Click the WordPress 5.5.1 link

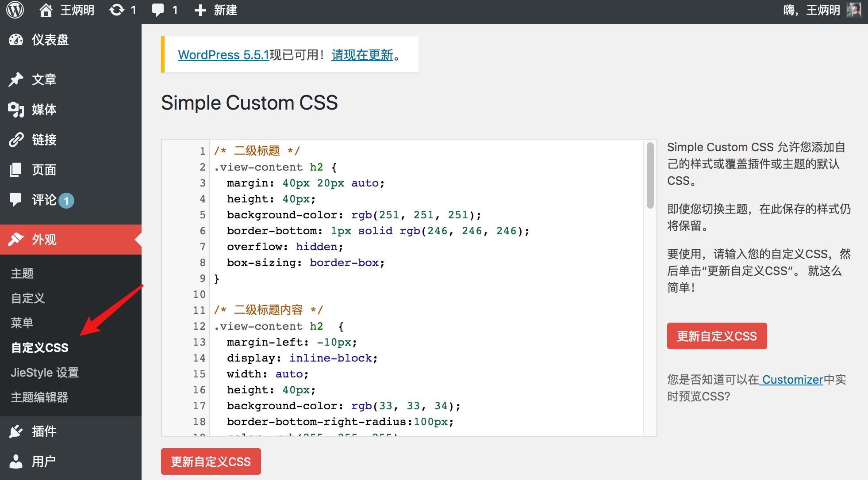pos(223,55)
